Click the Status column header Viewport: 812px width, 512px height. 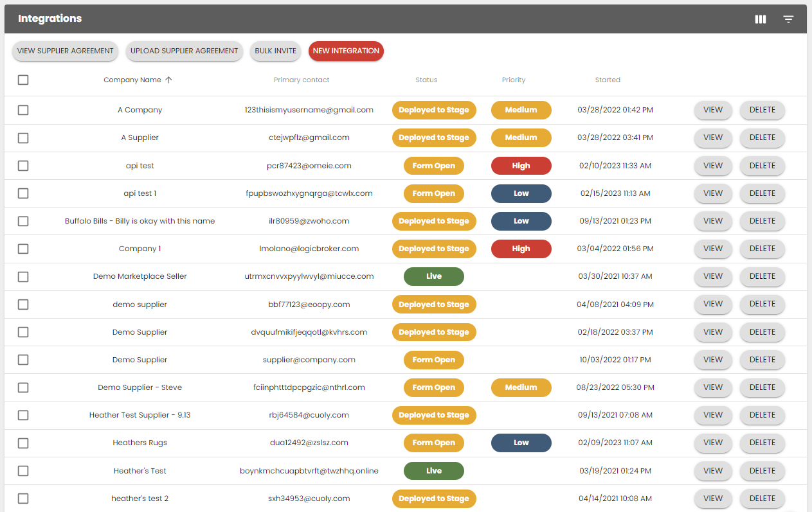coord(426,80)
